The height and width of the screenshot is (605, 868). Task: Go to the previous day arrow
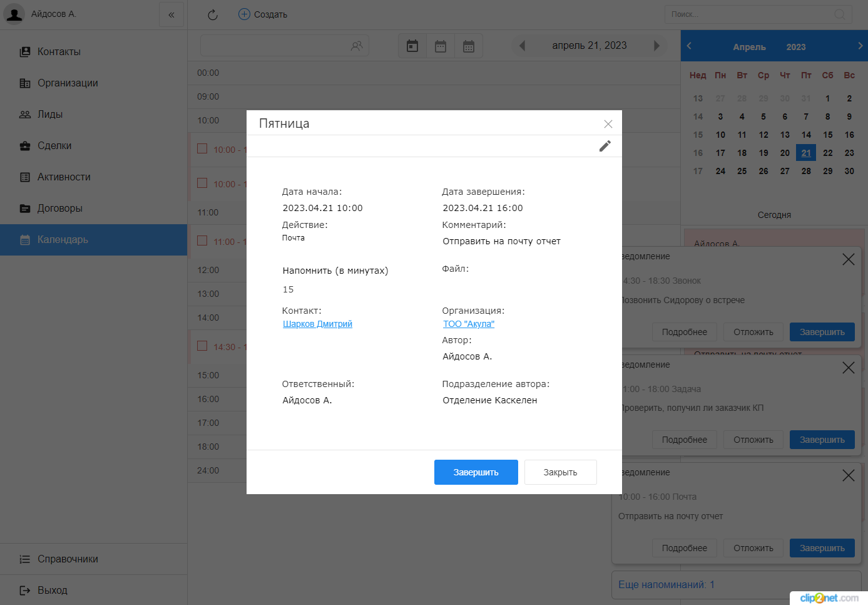tap(522, 46)
